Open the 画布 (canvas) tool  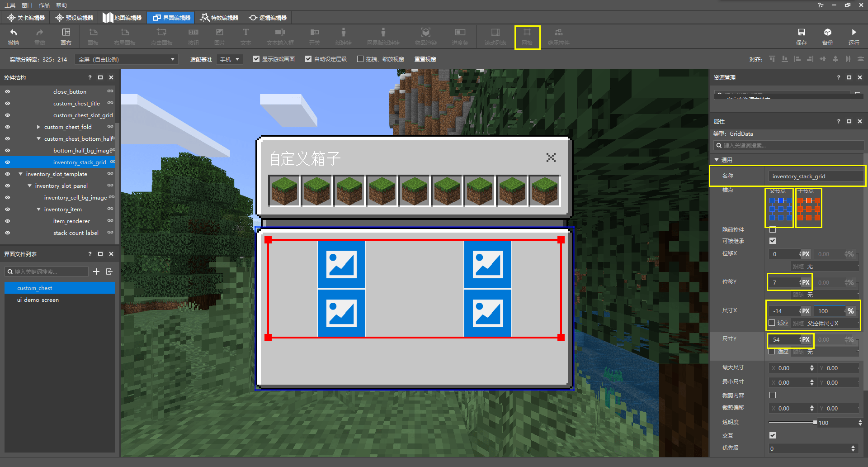[x=66, y=37]
